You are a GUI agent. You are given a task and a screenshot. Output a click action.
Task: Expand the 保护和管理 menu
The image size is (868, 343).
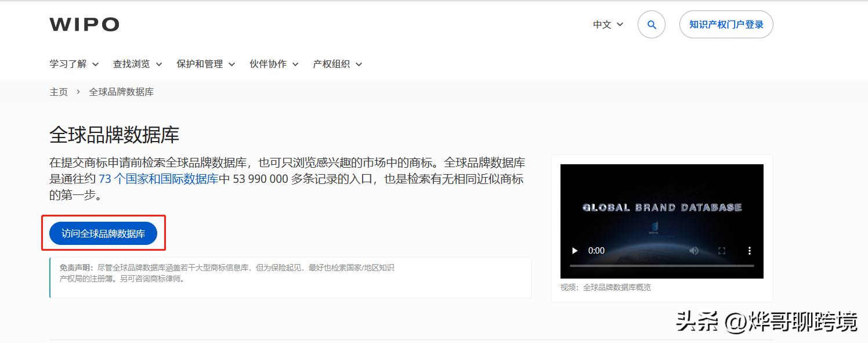[x=206, y=64]
